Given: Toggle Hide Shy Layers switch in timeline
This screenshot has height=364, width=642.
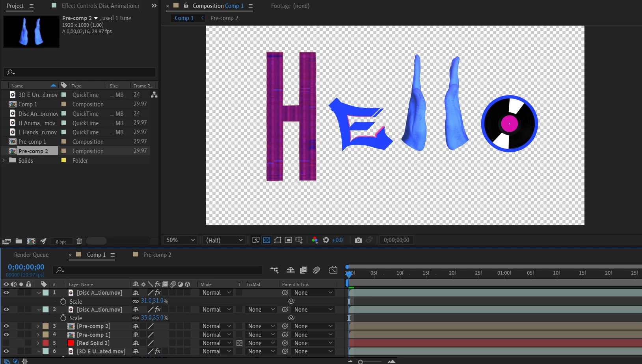Looking at the screenshot, I should point(290,270).
